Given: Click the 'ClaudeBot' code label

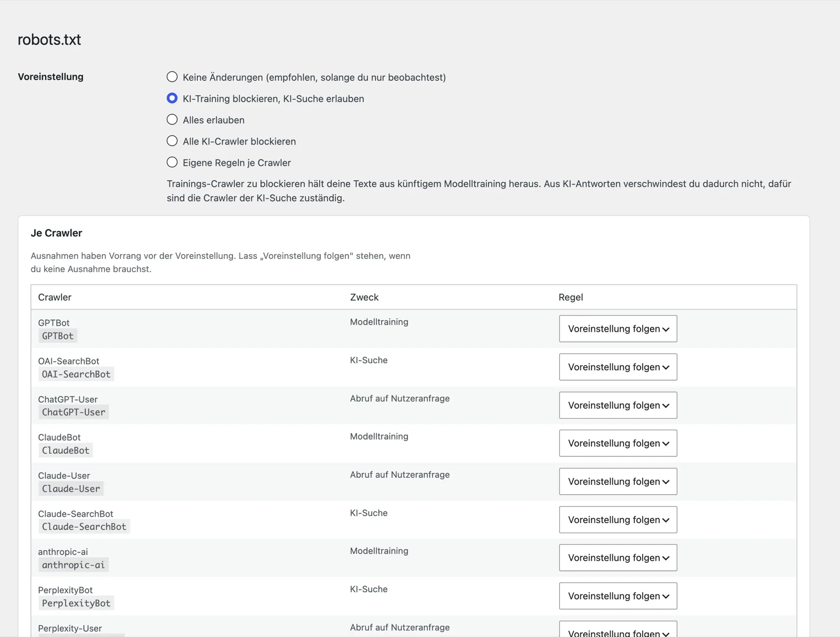Looking at the screenshot, I should coord(66,451).
